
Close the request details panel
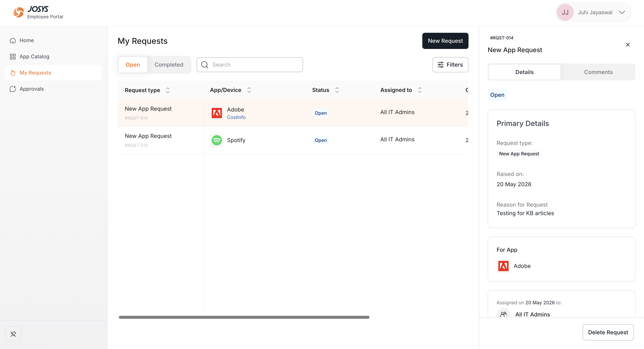click(x=628, y=45)
